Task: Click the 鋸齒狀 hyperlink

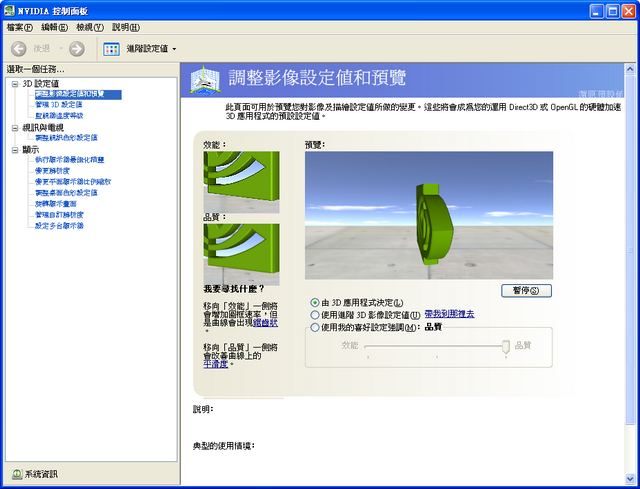Action: point(265,323)
